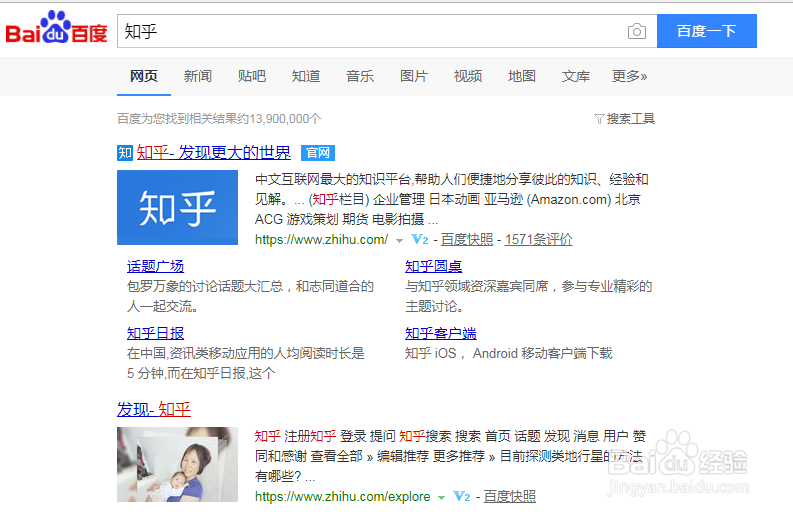
Task: Open the 话题广场 sublink
Action: pos(155,267)
